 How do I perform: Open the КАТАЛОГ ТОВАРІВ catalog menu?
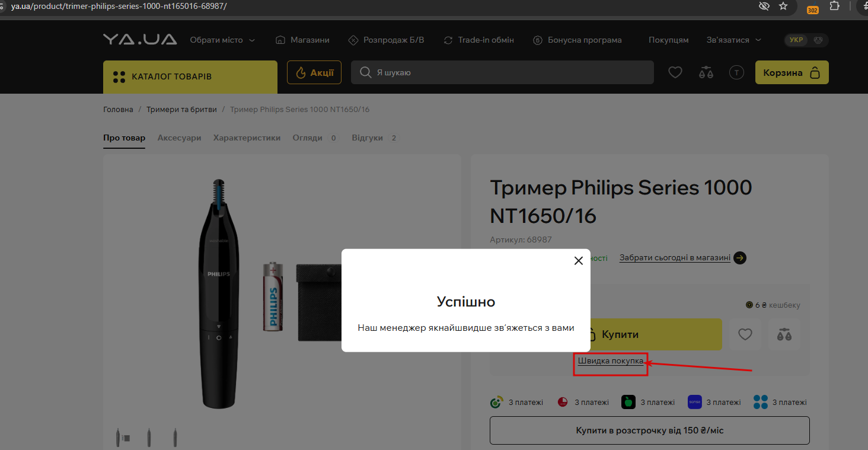click(x=190, y=76)
